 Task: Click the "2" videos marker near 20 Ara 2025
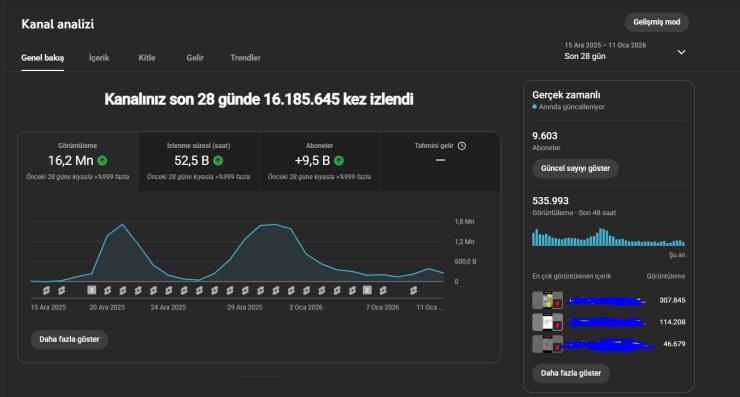[x=92, y=290]
